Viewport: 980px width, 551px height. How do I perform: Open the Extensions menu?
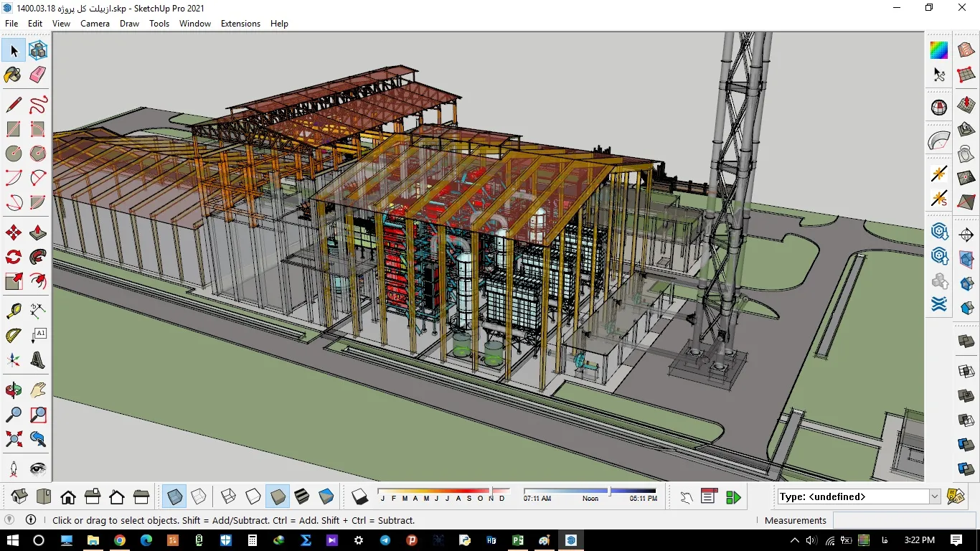click(240, 24)
